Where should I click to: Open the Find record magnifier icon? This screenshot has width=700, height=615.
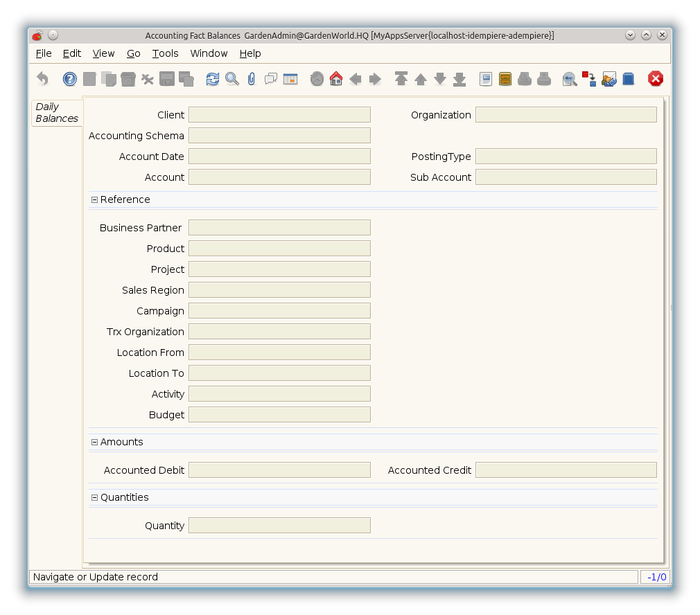pos(231,79)
